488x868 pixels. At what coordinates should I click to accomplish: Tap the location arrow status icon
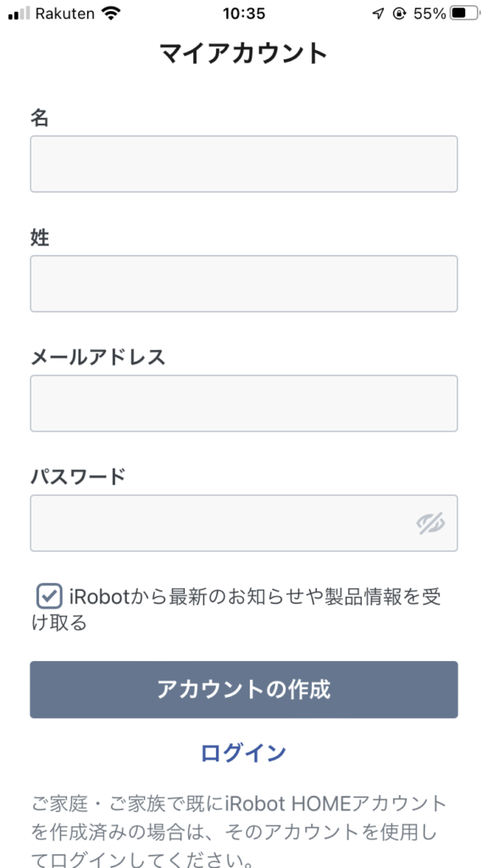point(378,14)
